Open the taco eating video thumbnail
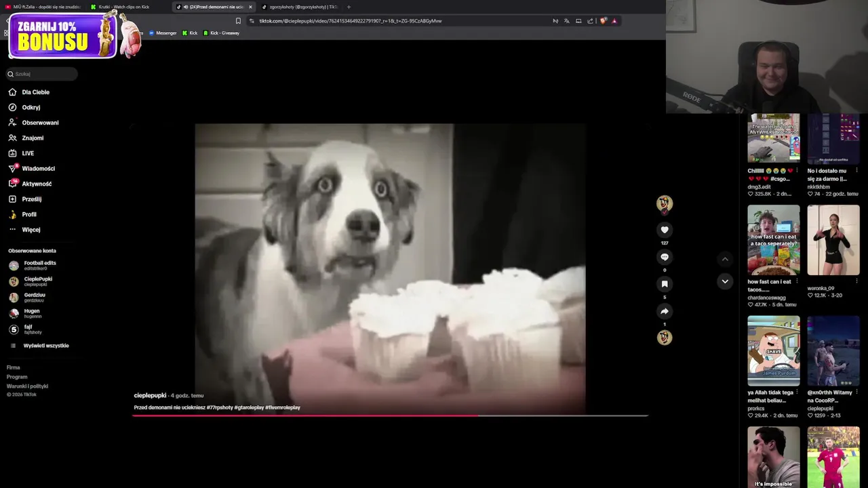Screen dimensions: 868x488 tap(774, 240)
